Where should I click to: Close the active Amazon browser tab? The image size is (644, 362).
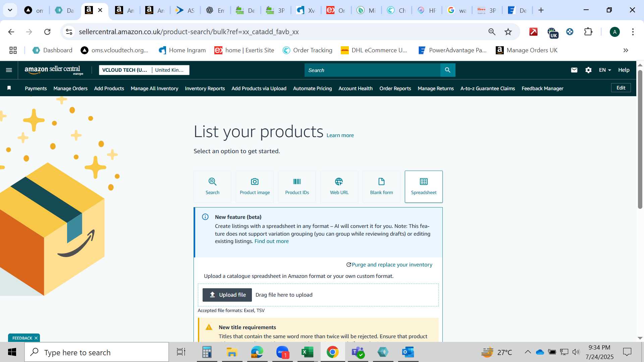[100, 10]
